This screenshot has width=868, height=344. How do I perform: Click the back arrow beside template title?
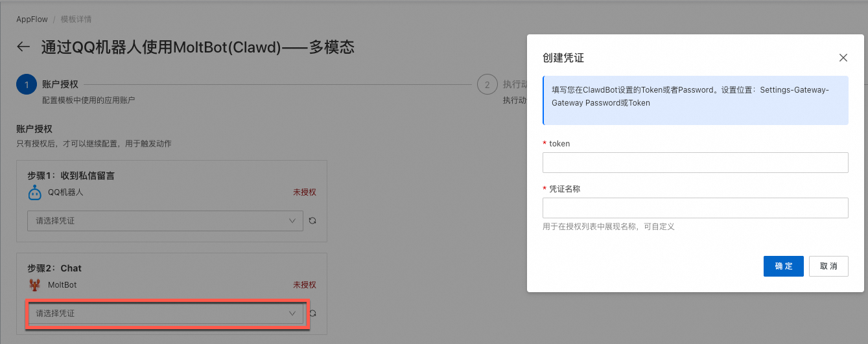[x=23, y=47]
